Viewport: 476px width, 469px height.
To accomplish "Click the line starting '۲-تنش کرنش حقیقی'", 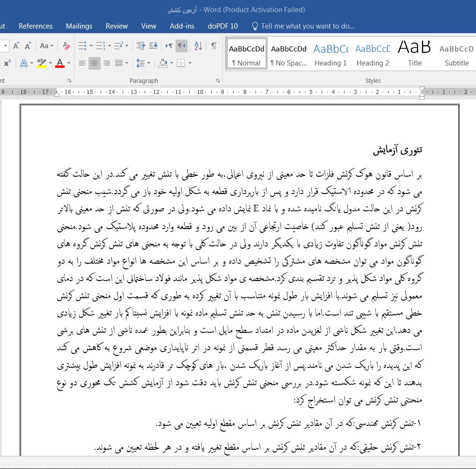I will (x=258, y=447).
